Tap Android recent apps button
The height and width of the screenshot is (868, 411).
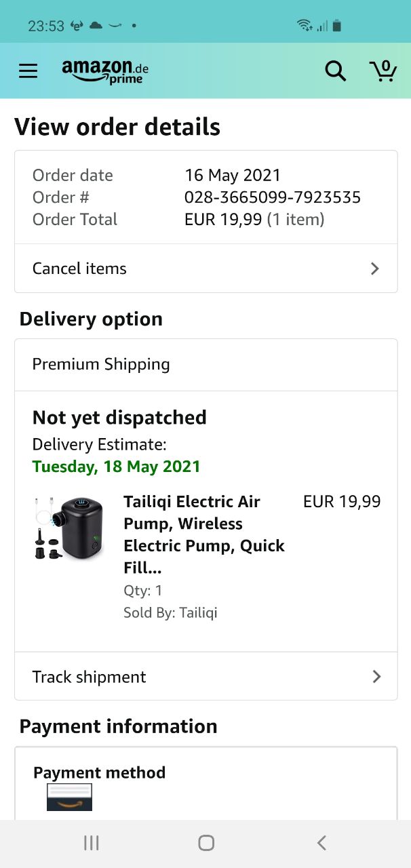pos(92,843)
